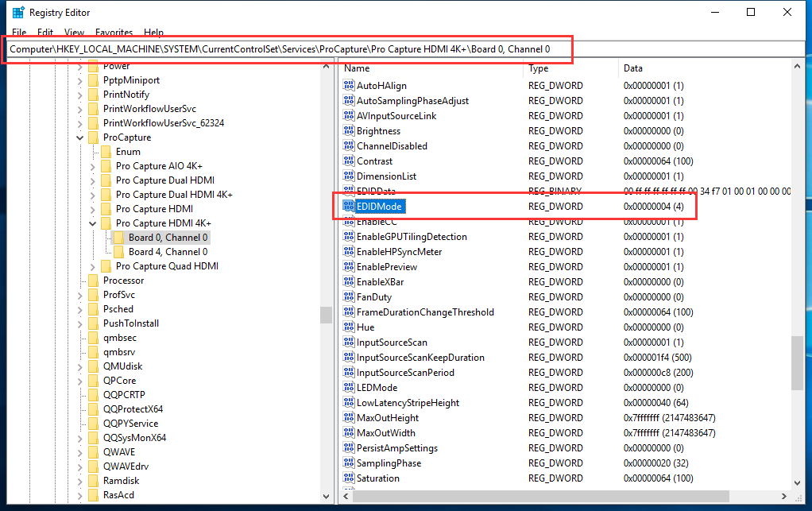Viewport: 812px width, 511px height.
Task: Expand the PptpMiniport tree node
Action: pos(79,81)
